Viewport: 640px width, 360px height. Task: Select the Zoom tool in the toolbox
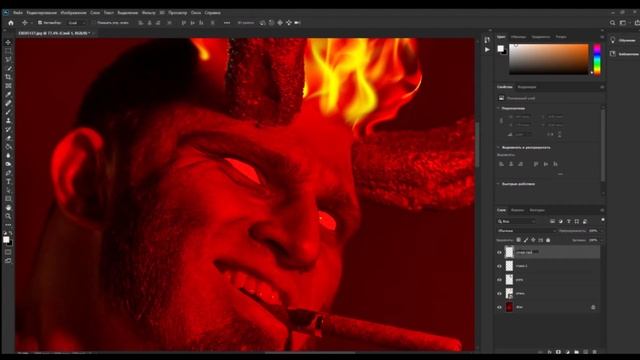(8, 216)
